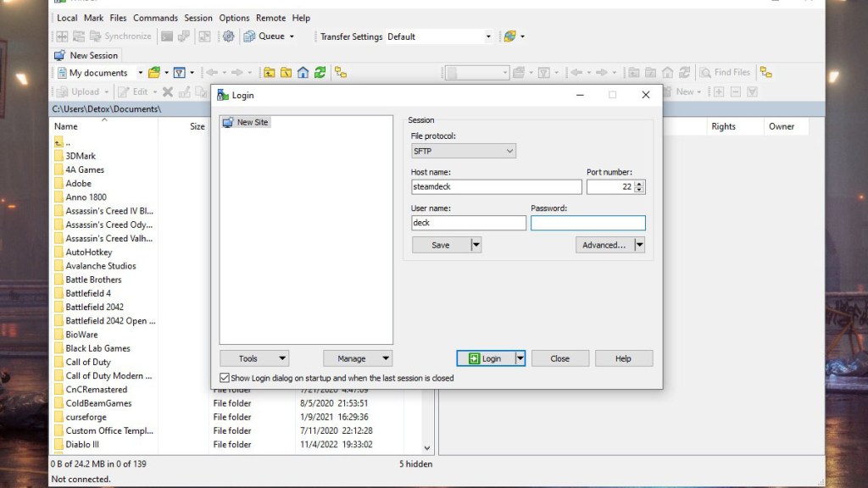868x488 pixels.
Task: Go to local parent directory icon
Action: pos(270,73)
